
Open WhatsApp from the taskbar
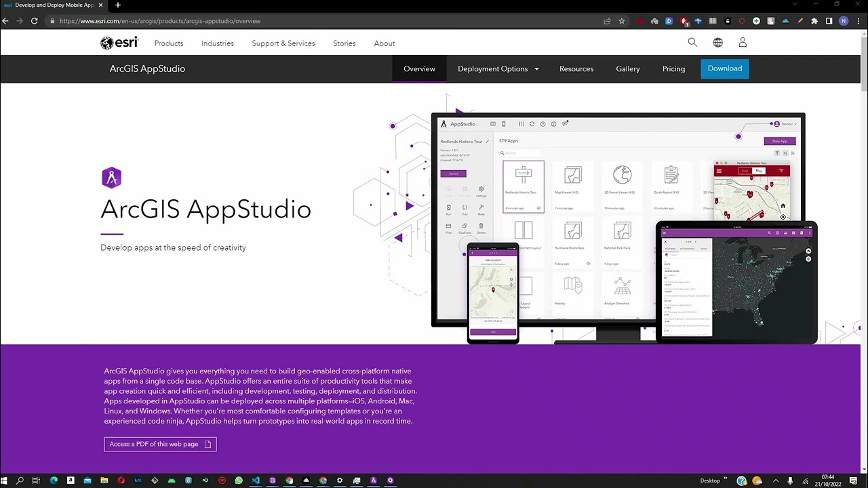pos(239,481)
